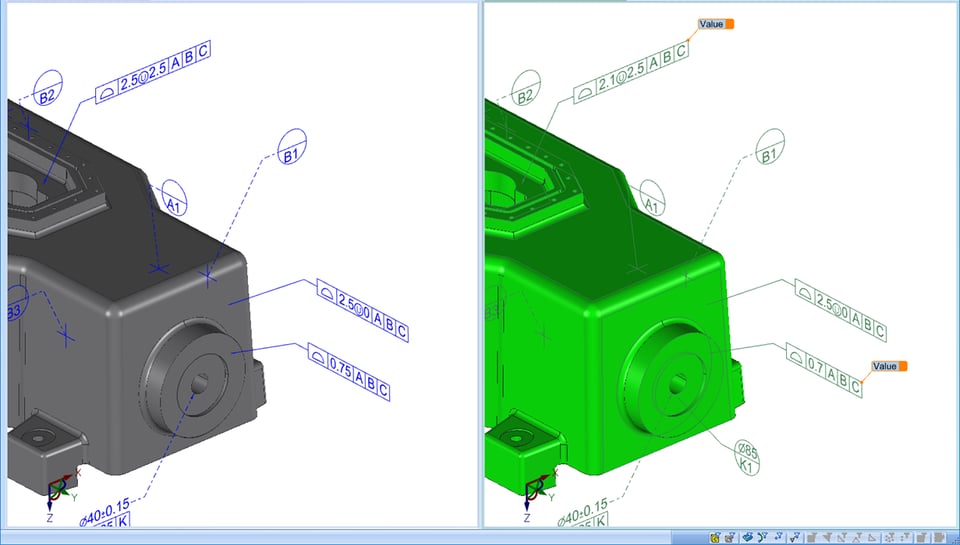Select the 2.5 U 0 ABC frame in right pane
The image size is (960, 545).
click(x=841, y=310)
